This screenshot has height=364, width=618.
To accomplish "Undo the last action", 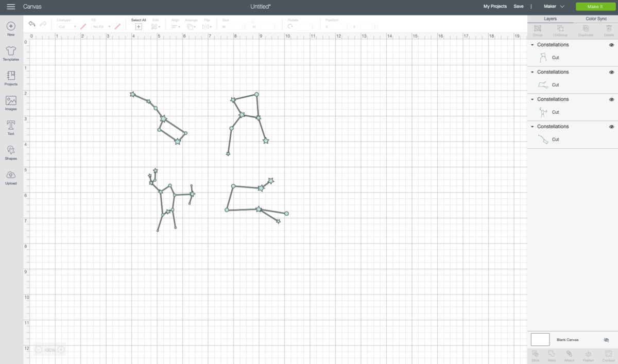I will click(32, 24).
